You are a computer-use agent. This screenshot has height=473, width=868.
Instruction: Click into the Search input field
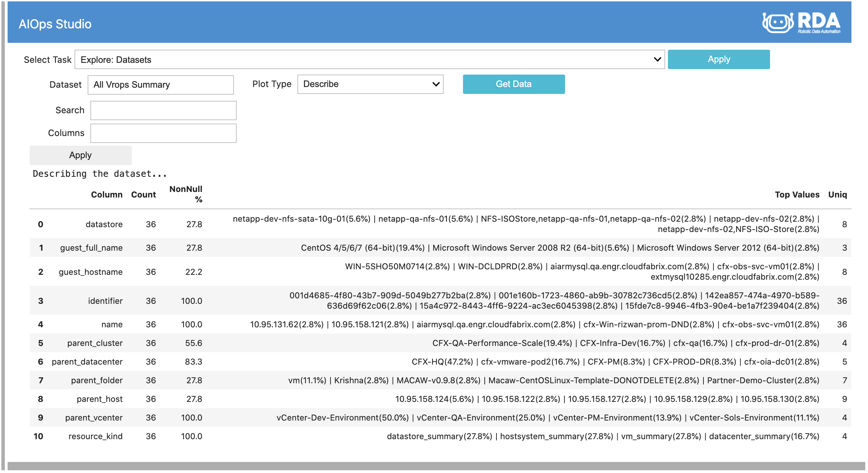click(x=163, y=110)
